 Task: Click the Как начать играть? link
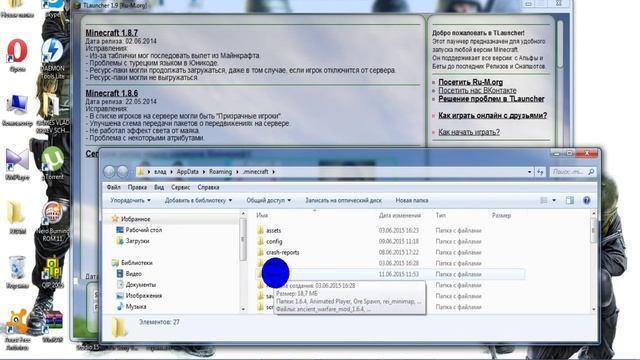469,132
